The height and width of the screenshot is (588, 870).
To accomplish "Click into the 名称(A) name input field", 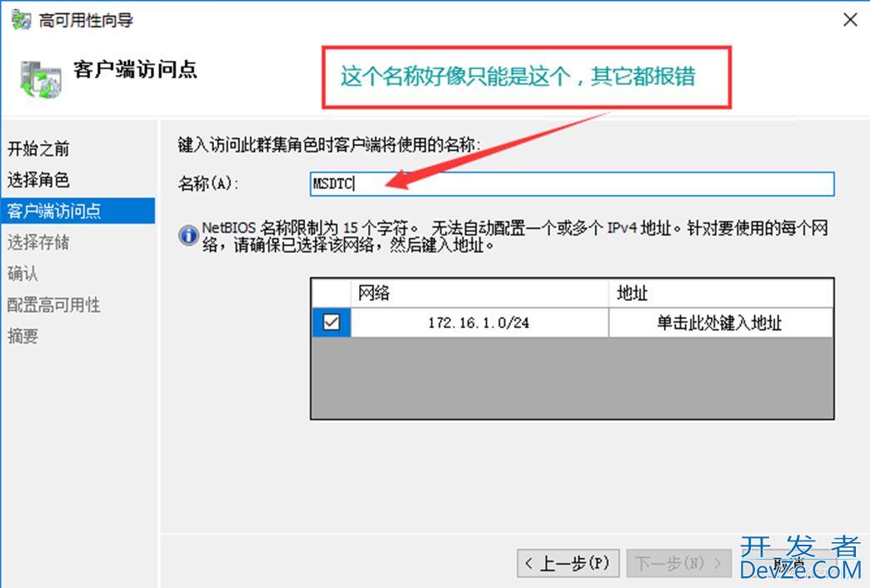I will tap(572, 183).
